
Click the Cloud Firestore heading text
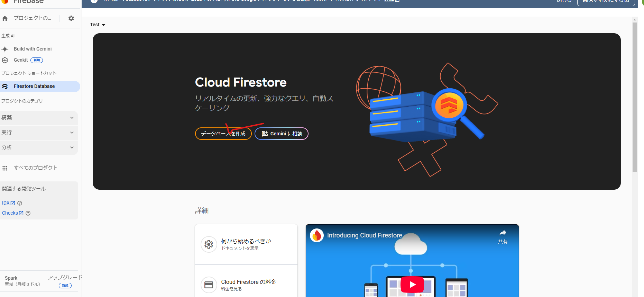coord(241,82)
